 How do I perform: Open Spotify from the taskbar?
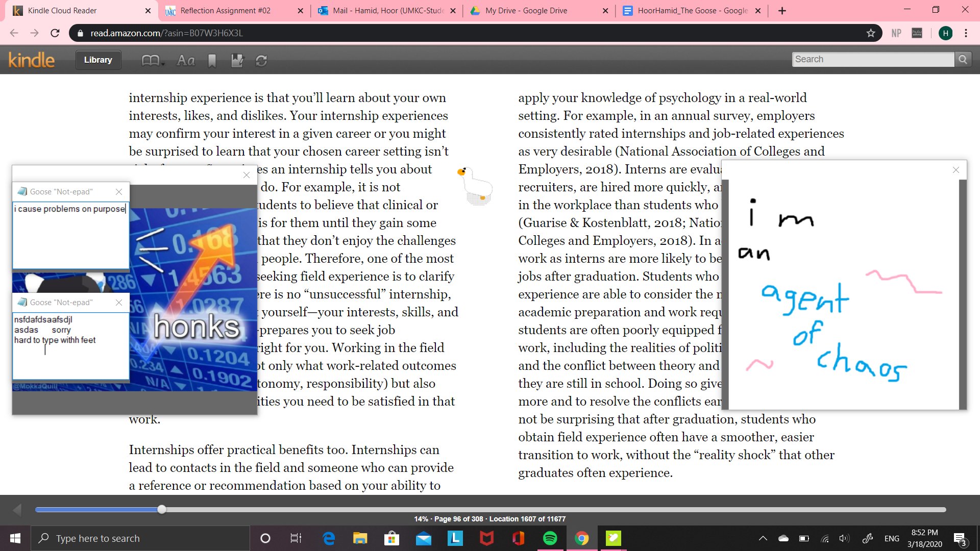pyautogui.click(x=550, y=538)
